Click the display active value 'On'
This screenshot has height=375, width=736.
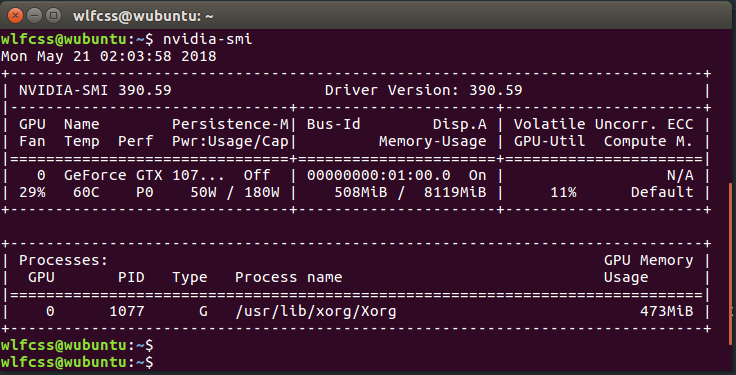[x=477, y=176]
